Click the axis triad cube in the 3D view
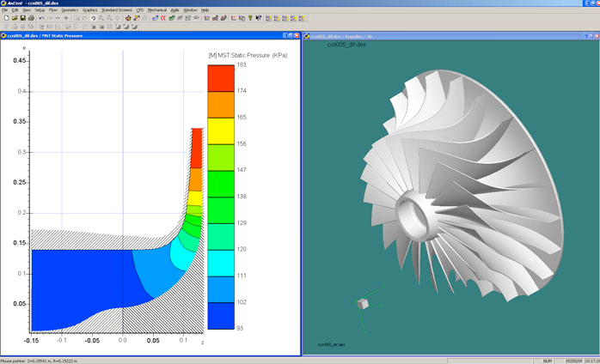 (x=363, y=304)
